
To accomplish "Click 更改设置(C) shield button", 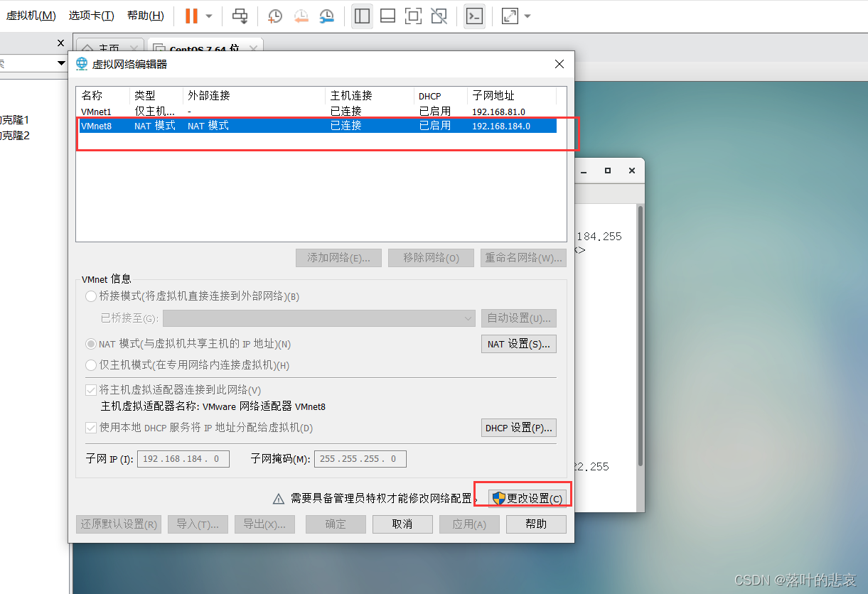I will [x=528, y=498].
